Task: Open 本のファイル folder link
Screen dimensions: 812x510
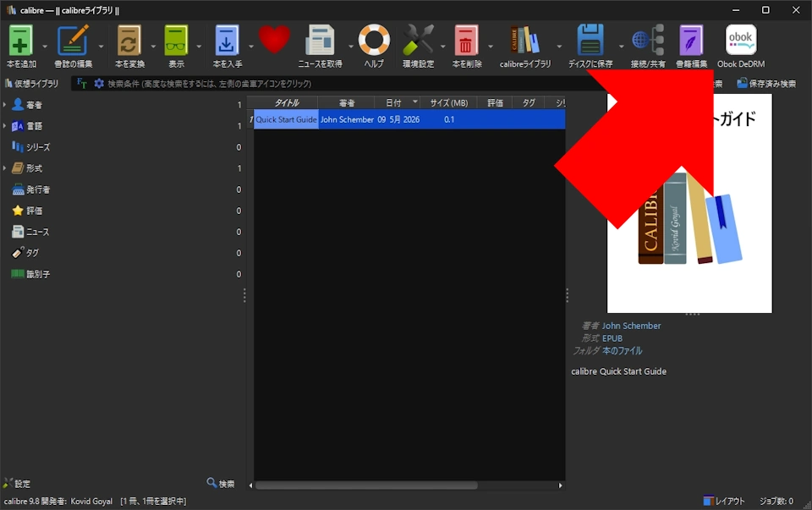Action: pos(622,350)
